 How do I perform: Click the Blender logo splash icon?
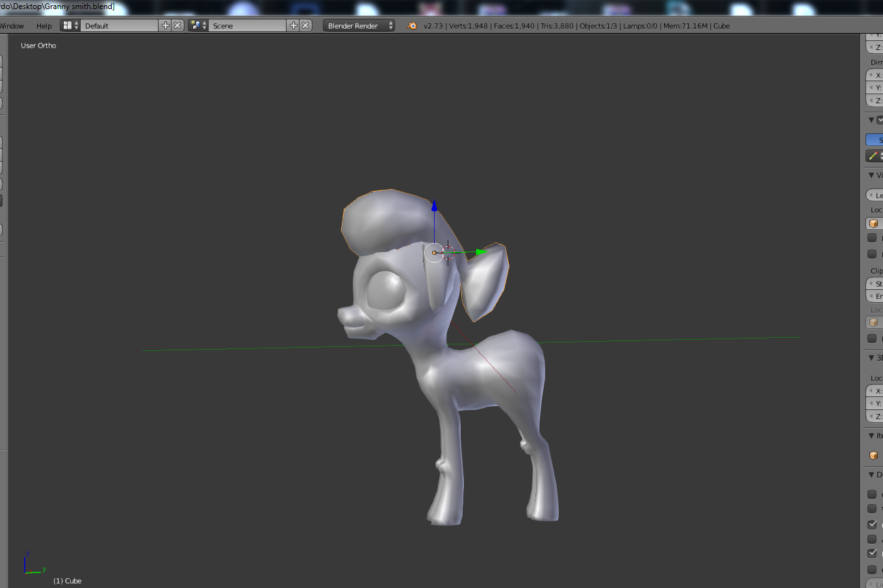(x=412, y=25)
